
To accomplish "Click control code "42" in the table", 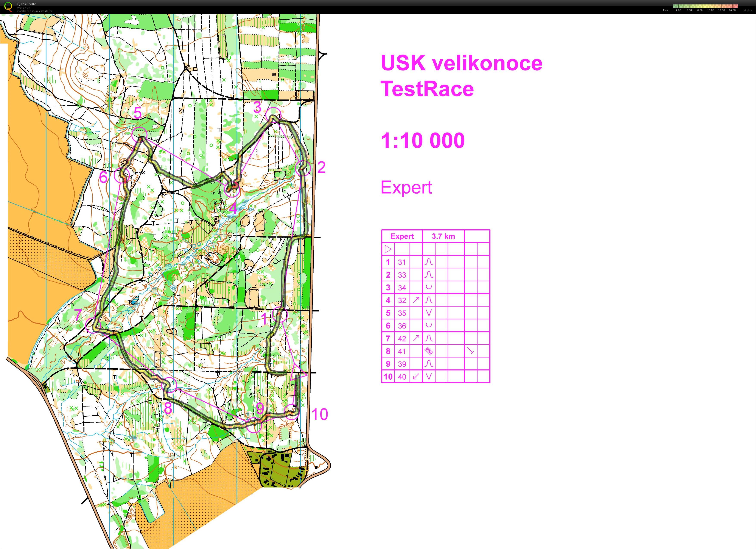I will (x=402, y=339).
